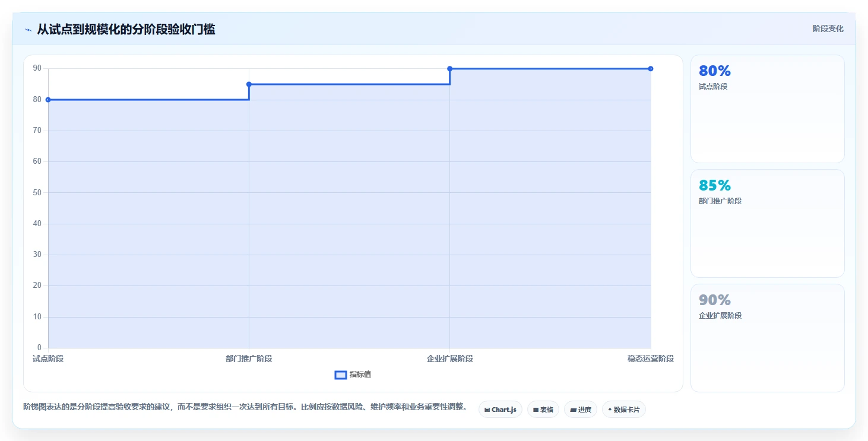Click the 80% value card figure

tap(715, 71)
